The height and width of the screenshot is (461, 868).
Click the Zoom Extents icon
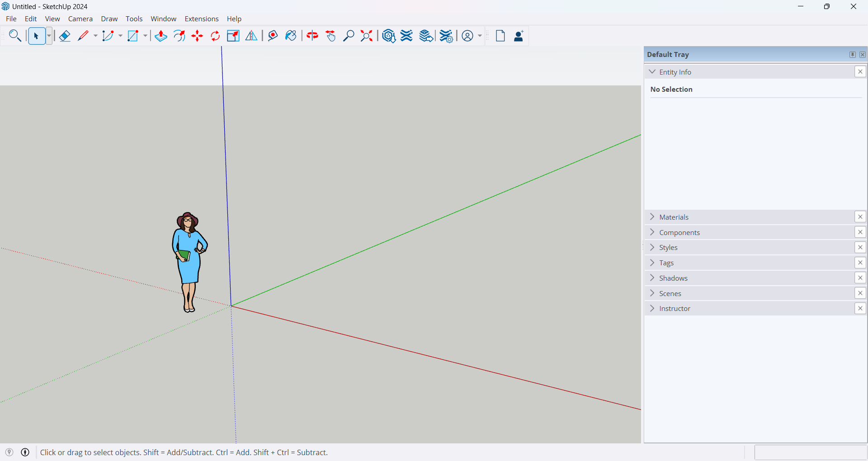pyautogui.click(x=367, y=36)
